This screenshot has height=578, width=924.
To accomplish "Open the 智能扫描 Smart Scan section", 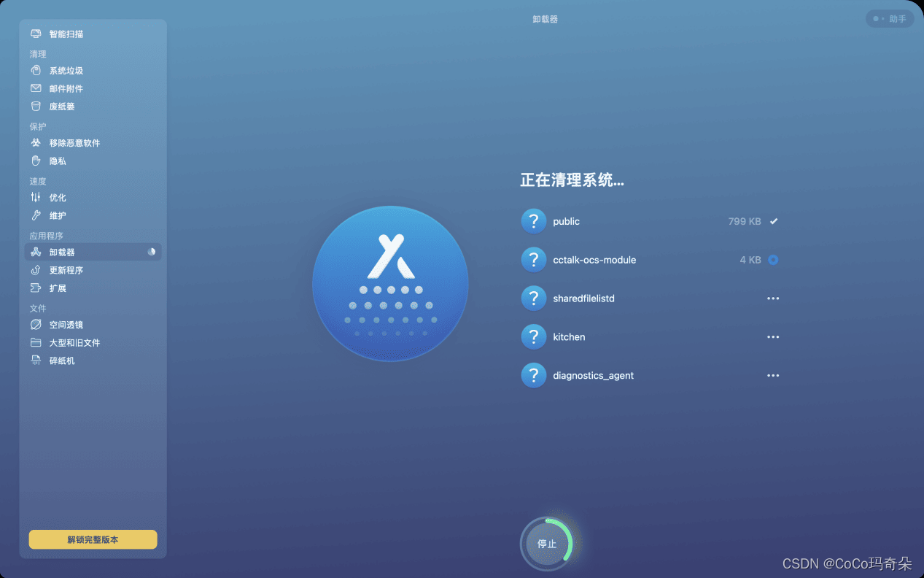I will (x=93, y=34).
